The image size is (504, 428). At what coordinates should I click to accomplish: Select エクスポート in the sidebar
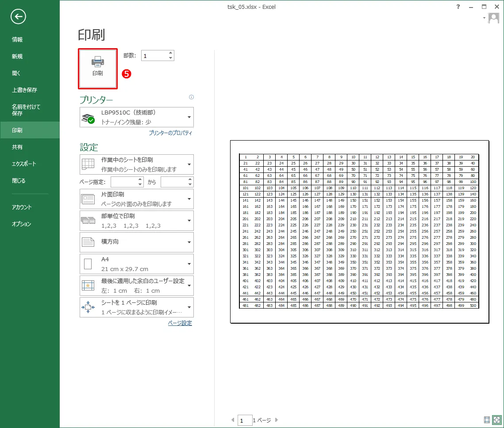(30, 164)
